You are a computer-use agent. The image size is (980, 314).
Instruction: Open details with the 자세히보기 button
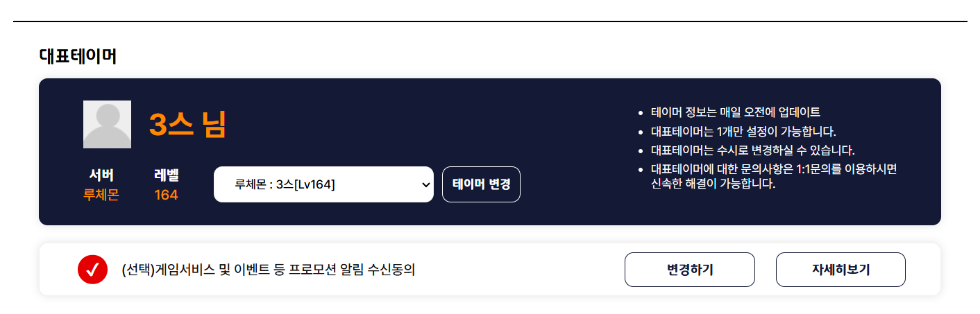(x=840, y=270)
